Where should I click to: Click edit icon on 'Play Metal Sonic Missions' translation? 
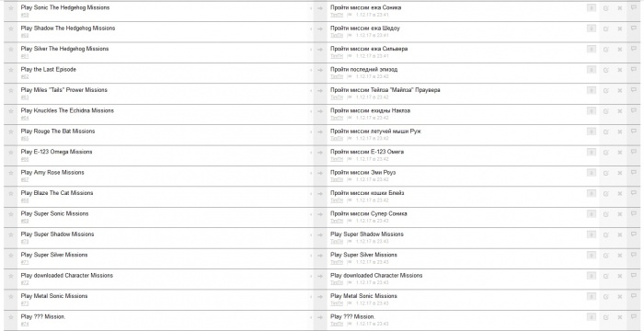[x=605, y=296]
